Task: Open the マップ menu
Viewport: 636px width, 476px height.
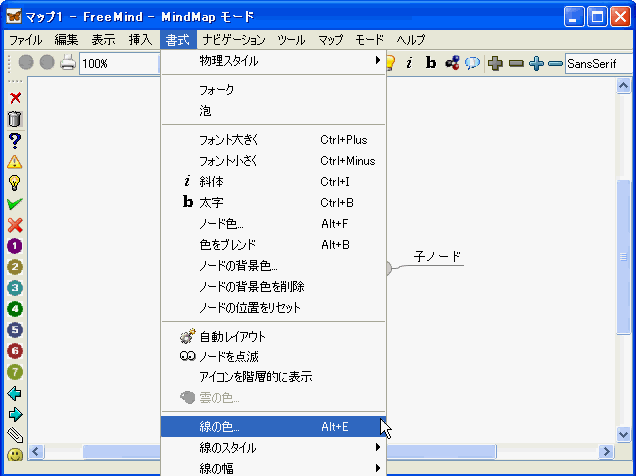Action: [x=330, y=40]
